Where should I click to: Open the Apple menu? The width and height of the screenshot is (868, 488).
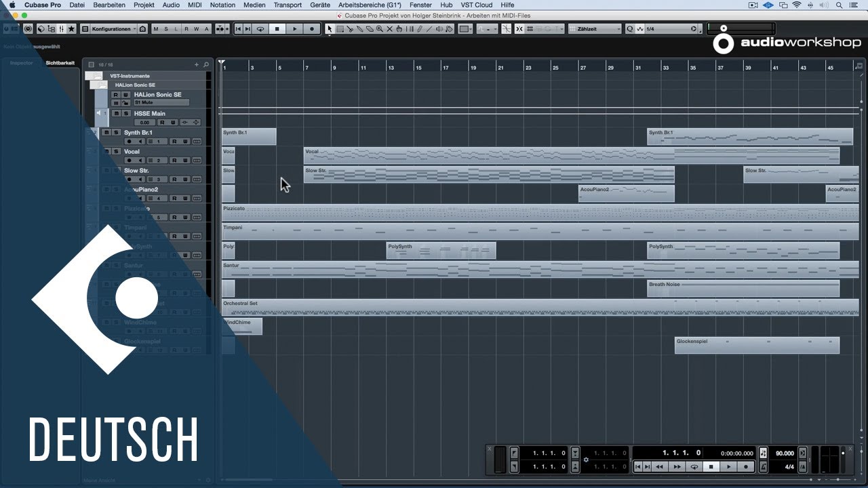(x=12, y=5)
